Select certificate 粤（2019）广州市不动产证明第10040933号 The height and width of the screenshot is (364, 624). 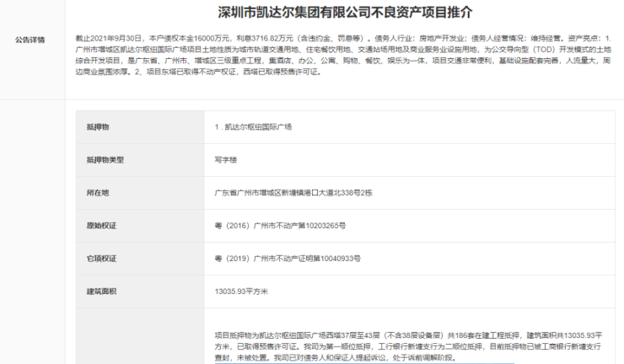(288, 259)
